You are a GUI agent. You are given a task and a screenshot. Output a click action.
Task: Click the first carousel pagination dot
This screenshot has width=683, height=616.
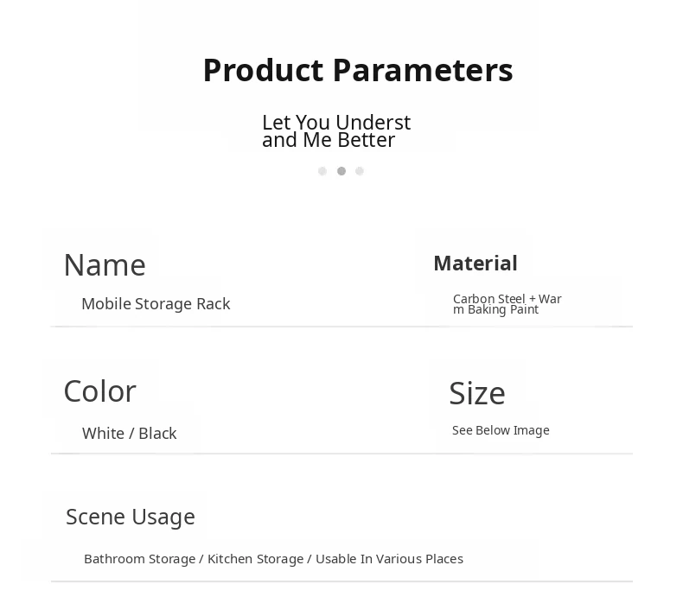pos(322,171)
